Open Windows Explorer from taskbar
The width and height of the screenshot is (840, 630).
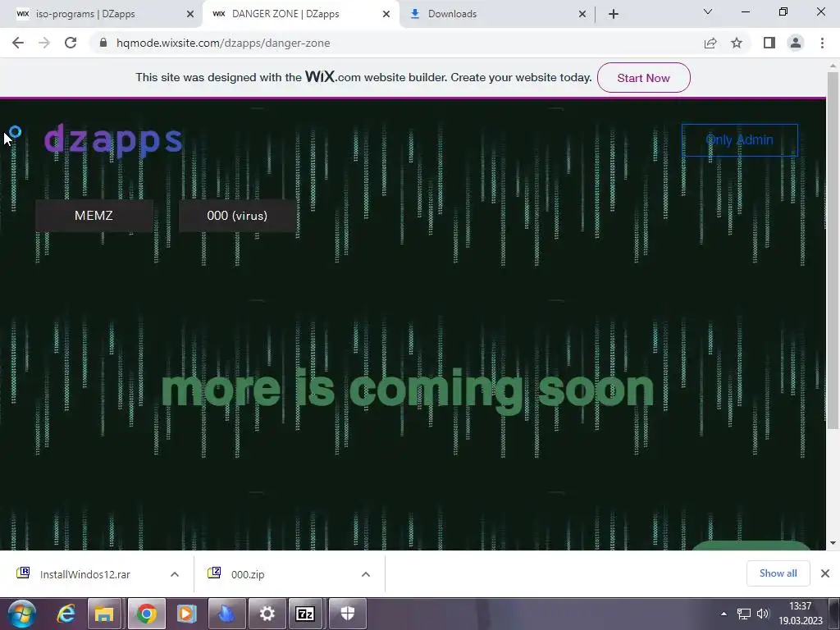coord(104,614)
